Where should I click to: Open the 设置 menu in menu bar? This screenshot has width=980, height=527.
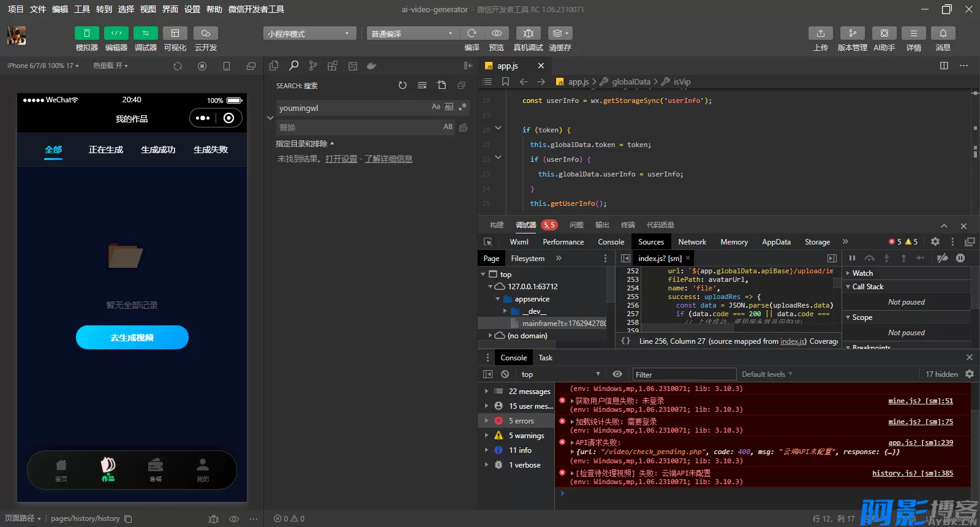click(192, 9)
